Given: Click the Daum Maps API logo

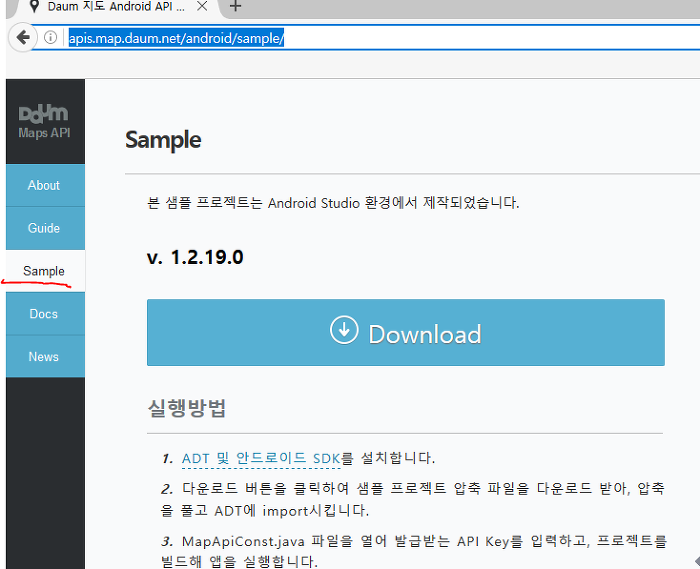Looking at the screenshot, I should [44, 121].
